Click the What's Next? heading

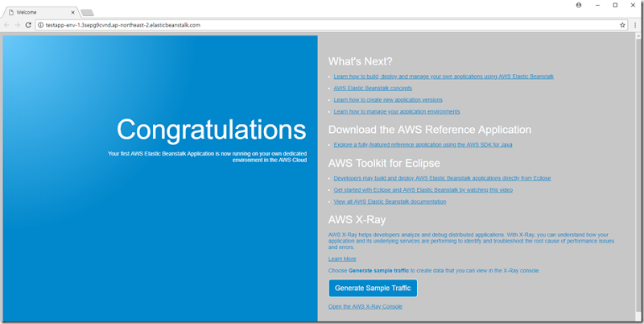pyautogui.click(x=360, y=61)
